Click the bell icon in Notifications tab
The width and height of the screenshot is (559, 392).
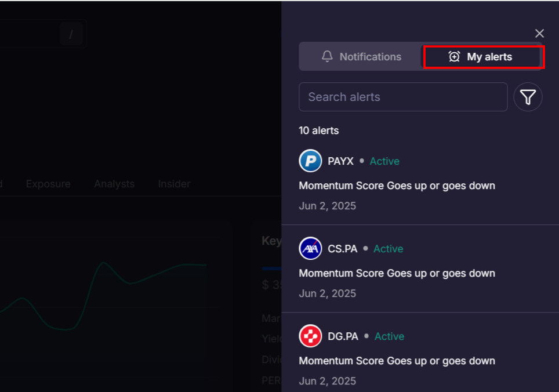(x=327, y=56)
